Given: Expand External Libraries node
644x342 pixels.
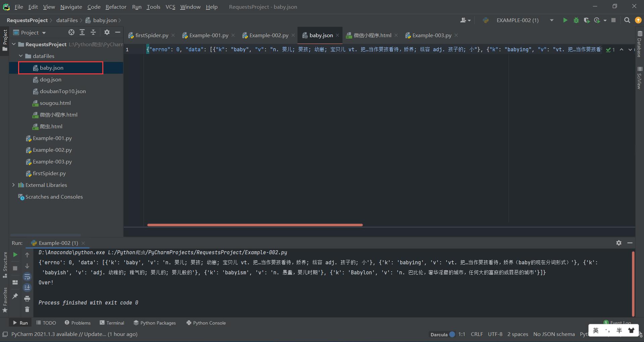Looking at the screenshot, I should point(13,185).
